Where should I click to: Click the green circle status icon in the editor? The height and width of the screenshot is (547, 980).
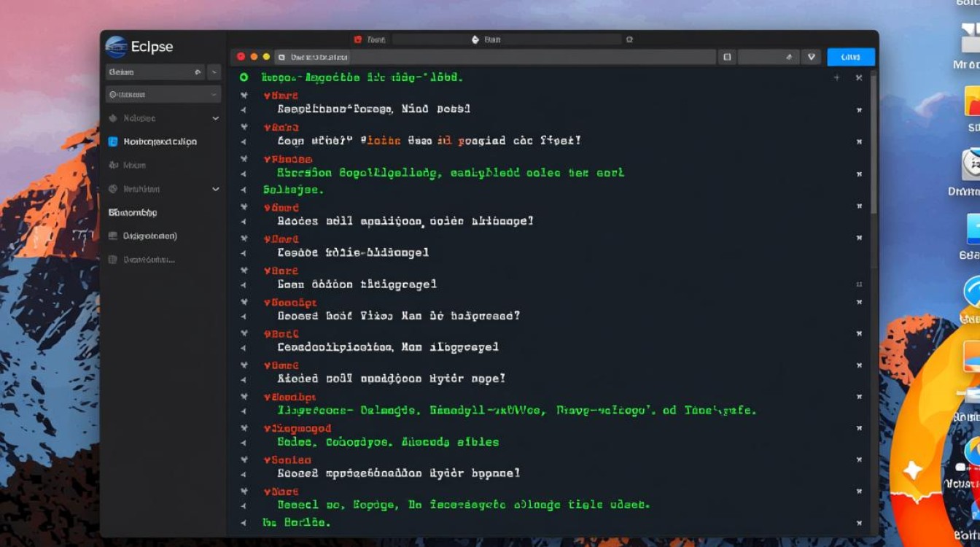click(244, 77)
